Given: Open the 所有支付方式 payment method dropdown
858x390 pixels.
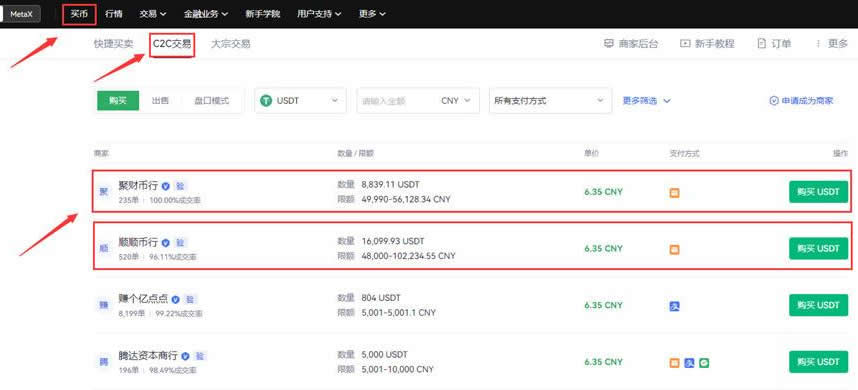Looking at the screenshot, I should click(549, 101).
